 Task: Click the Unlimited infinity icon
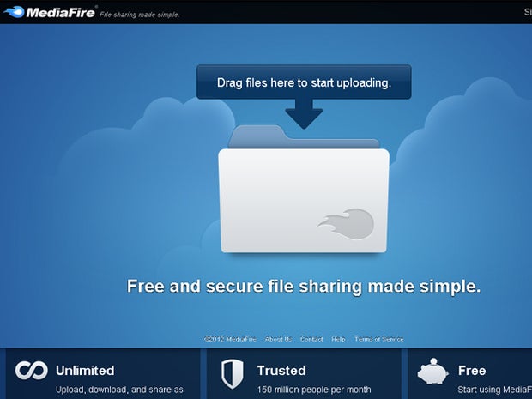pyautogui.click(x=32, y=371)
